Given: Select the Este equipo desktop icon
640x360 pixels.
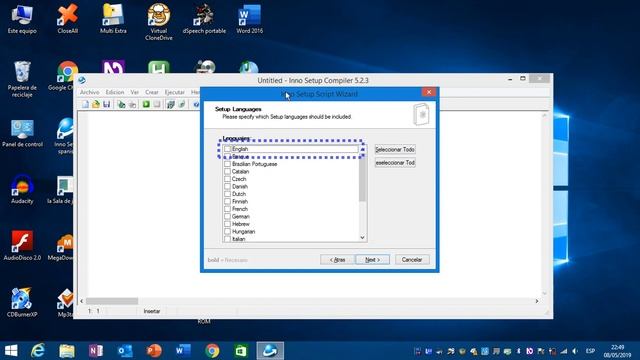Looking at the screenshot, I should (x=22, y=19).
